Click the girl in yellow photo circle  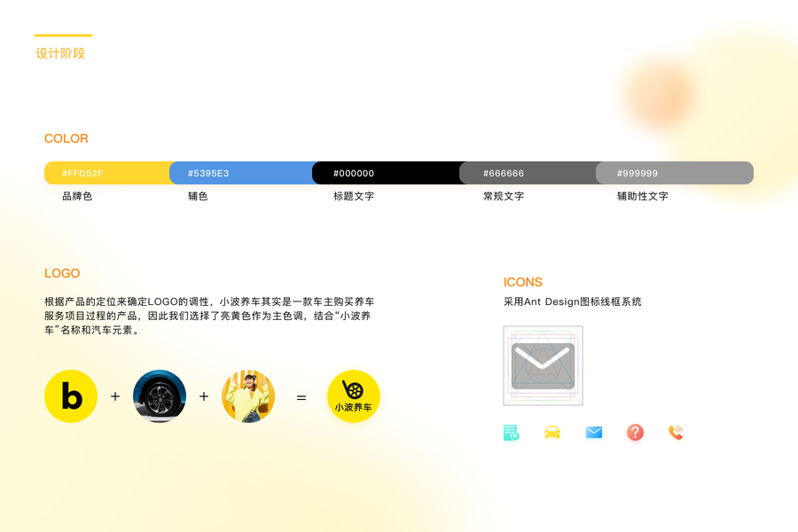(x=248, y=396)
